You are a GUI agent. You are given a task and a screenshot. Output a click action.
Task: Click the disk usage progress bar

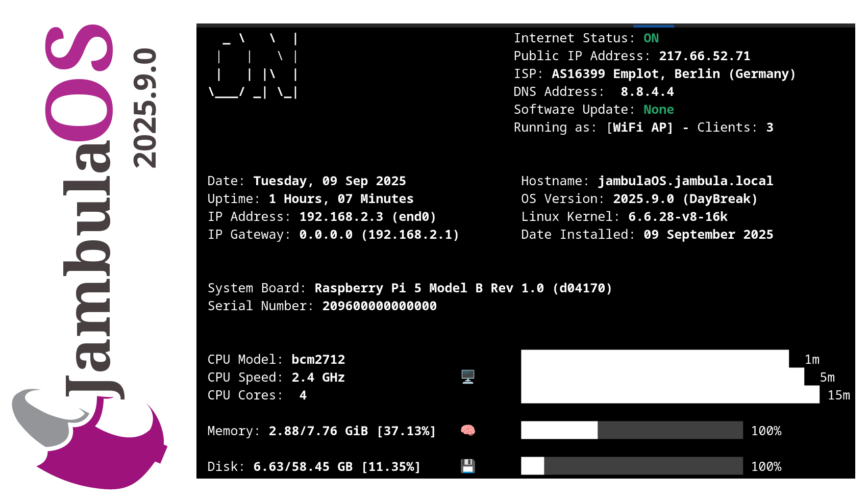click(x=632, y=466)
